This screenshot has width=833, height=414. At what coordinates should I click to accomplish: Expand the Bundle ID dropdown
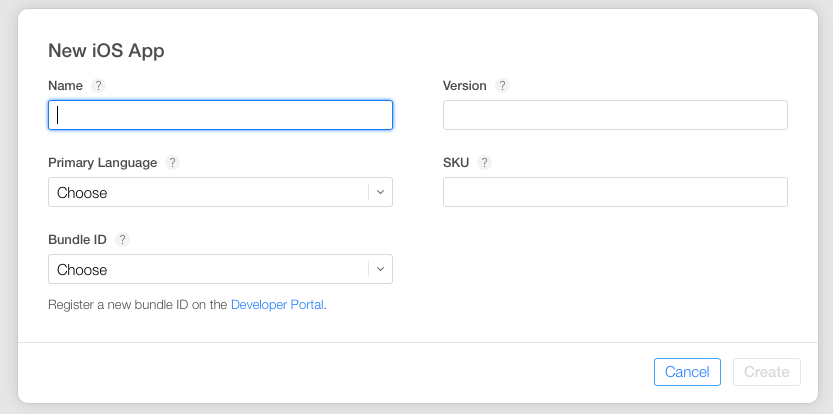[x=220, y=269]
